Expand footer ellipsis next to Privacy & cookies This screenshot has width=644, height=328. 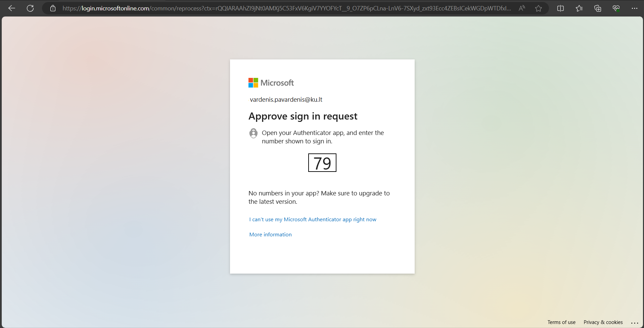[x=635, y=323]
